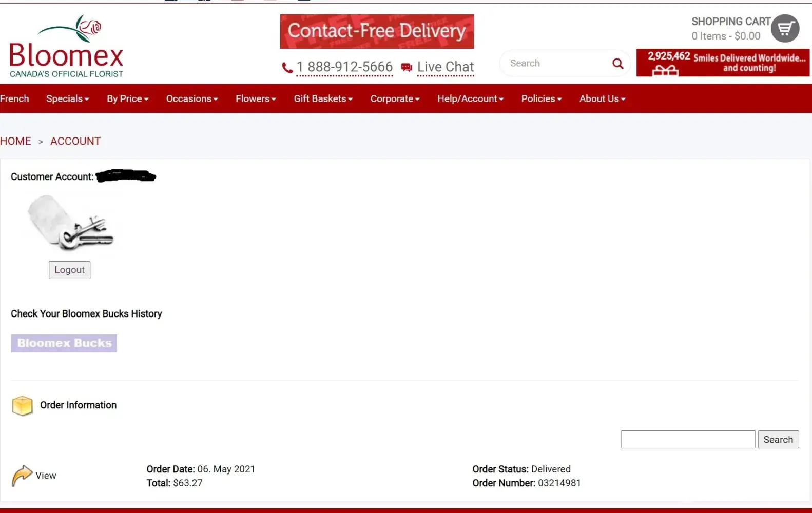The image size is (812, 513).
Task: Focus the order search text box
Action: (x=688, y=440)
